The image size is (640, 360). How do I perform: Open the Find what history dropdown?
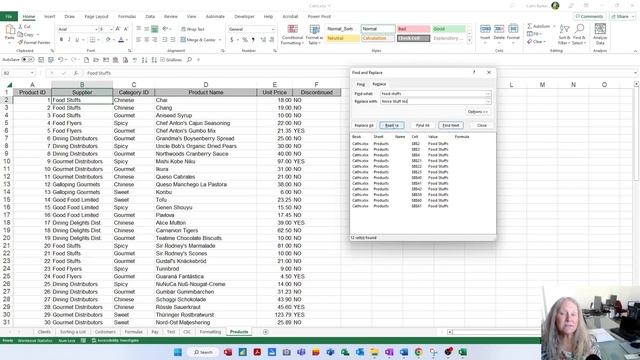487,93
